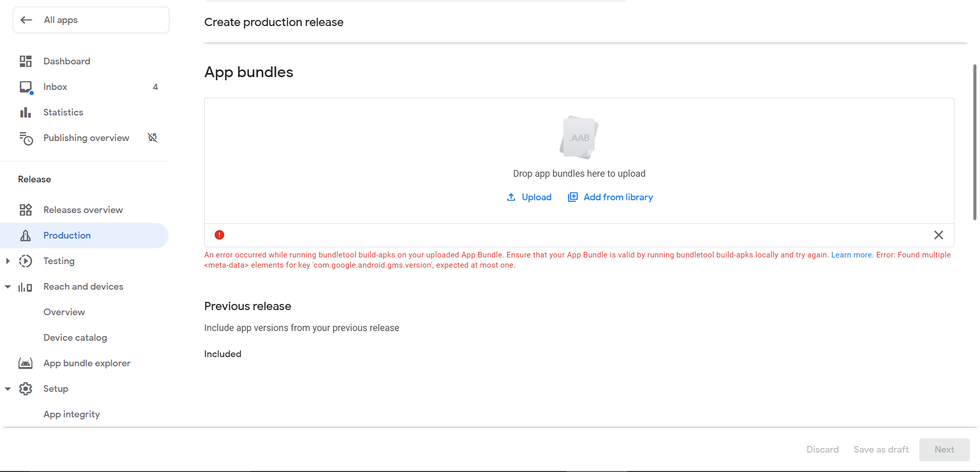Select the Production menu item
Image resolution: width=980 pixels, height=472 pixels.
[x=84, y=235]
